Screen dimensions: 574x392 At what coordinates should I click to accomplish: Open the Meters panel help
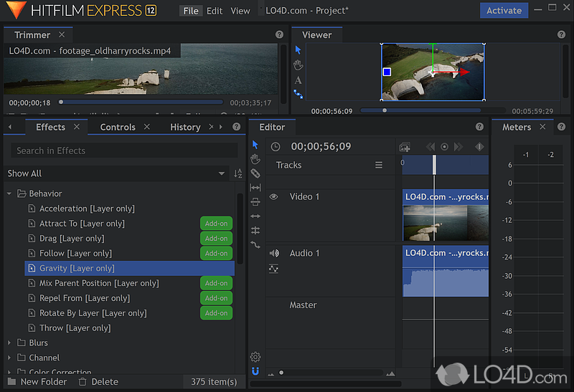tap(561, 127)
